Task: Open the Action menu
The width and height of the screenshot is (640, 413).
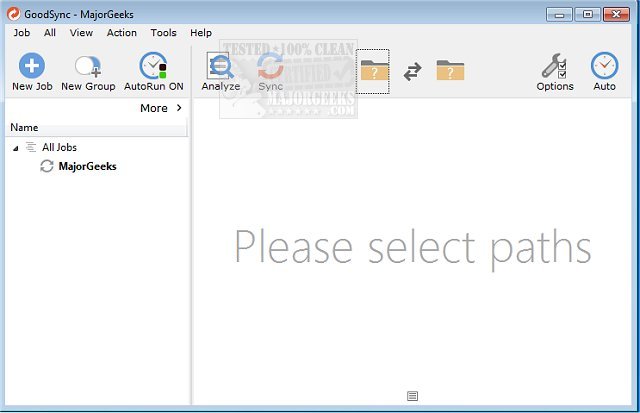Action: point(122,33)
